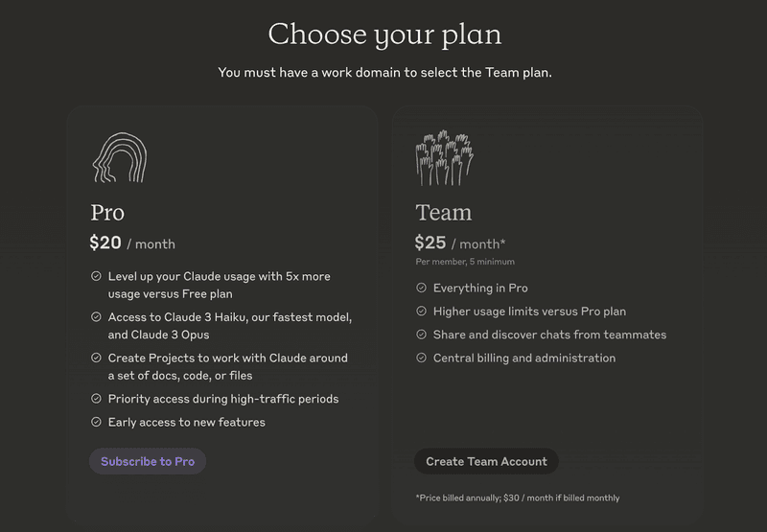The width and height of the screenshot is (767, 532).
Task: Click checkmark icon beside Early access feature
Action: pyautogui.click(x=96, y=422)
